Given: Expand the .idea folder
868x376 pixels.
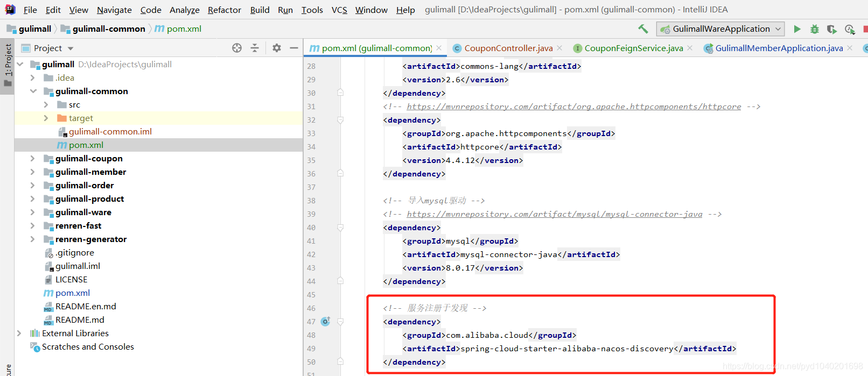Looking at the screenshot, I should click(x=33, y=77).
